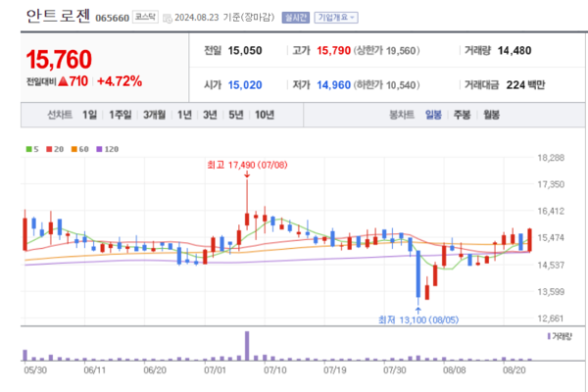
Task: Open the 기업개요 dropdown
Action: pos(336,18)
